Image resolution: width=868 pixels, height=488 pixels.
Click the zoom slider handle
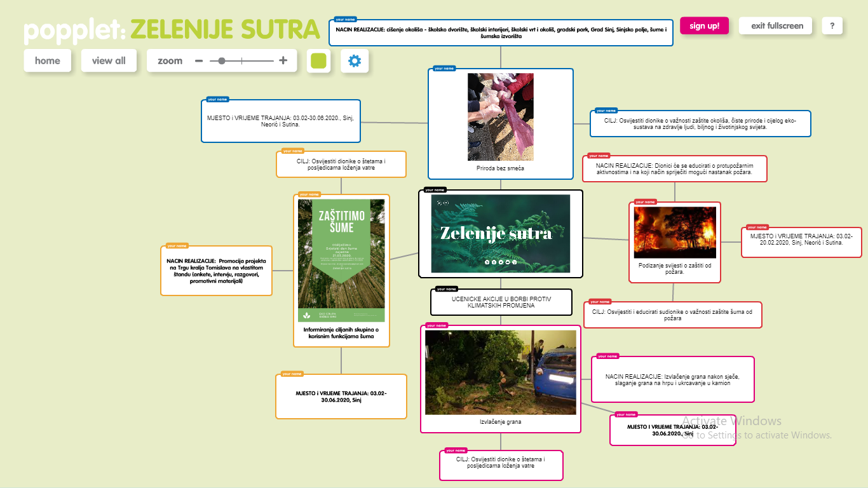(x=221, y=61)
